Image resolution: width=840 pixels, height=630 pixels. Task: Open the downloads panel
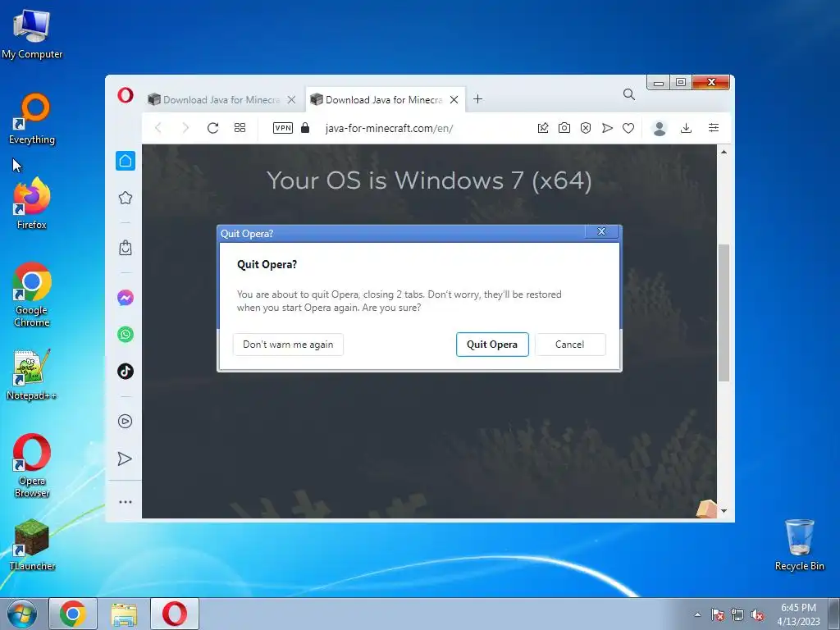tap(687, 128)
